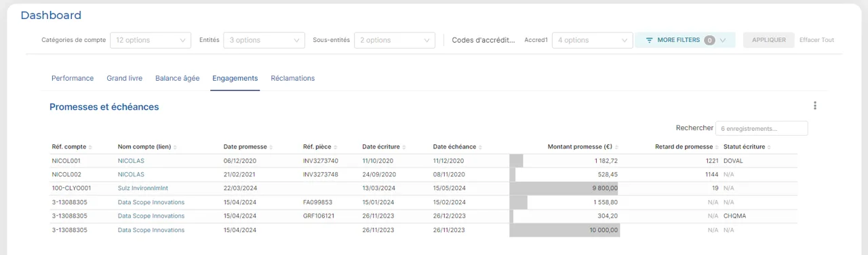868x255 pixels.
Task: Open NICOLAS link in NICOL002 row
Action: (131, 174)
